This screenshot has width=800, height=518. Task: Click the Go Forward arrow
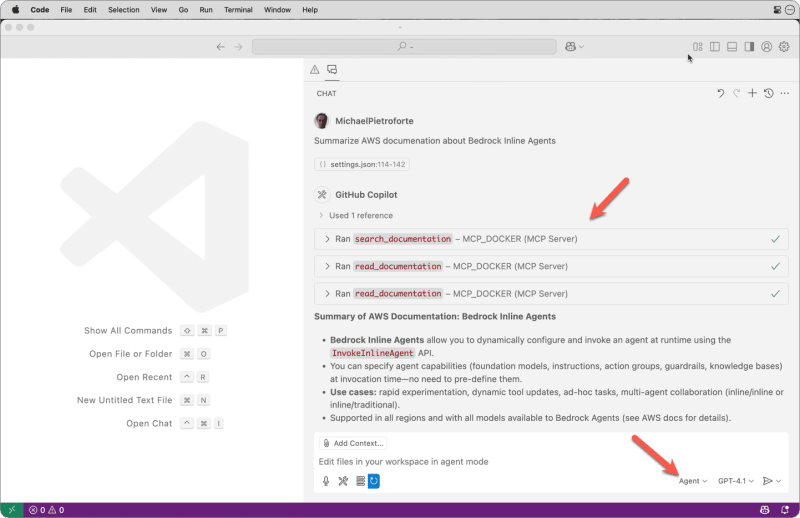(x=238, y=47)
